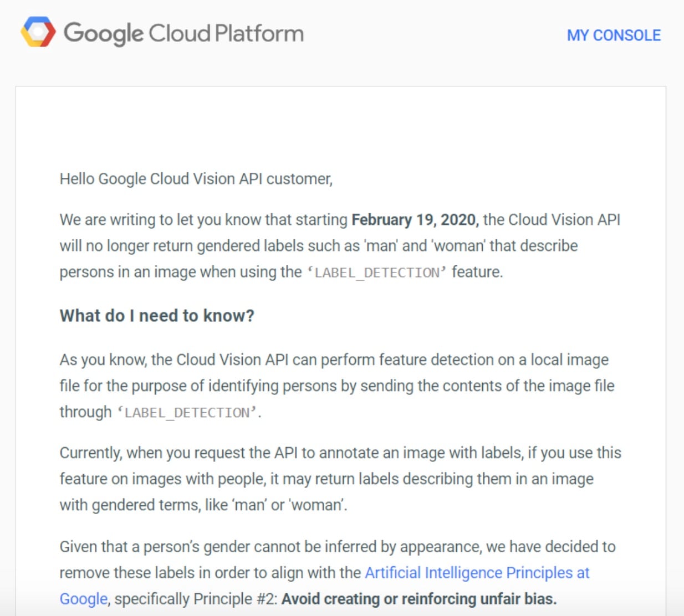Click the sentence starting 'As you know, the Cloud Vision API'
Screen dimensions: 684x616
(337, 386)
